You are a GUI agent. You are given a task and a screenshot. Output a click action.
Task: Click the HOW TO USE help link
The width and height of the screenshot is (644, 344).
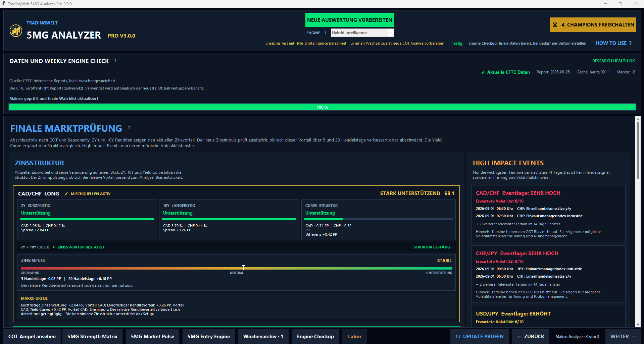[613, 43]
